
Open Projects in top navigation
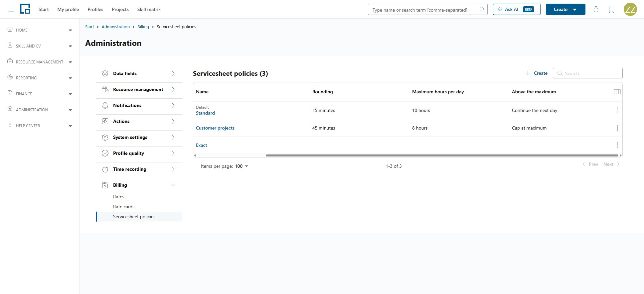[x=120, y=9]
